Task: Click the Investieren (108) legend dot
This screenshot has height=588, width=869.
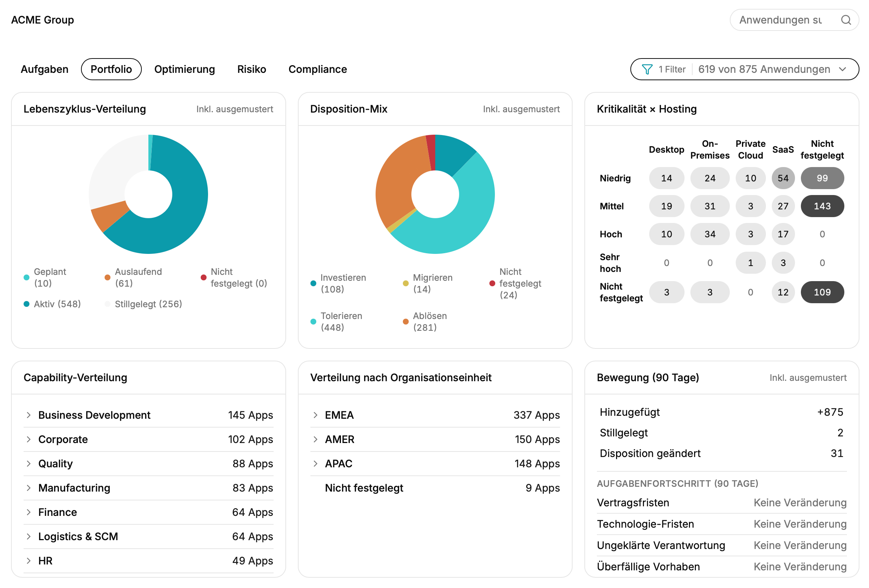Action: pos(313,283)
